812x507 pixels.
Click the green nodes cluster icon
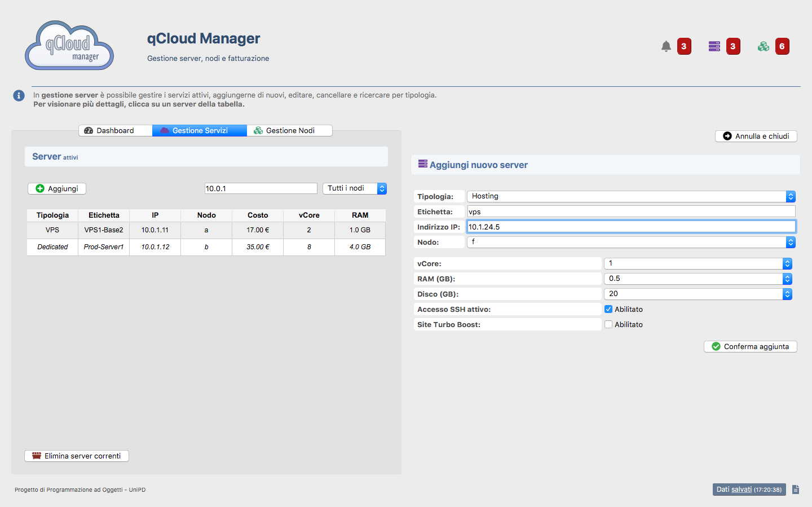point(764,46)
